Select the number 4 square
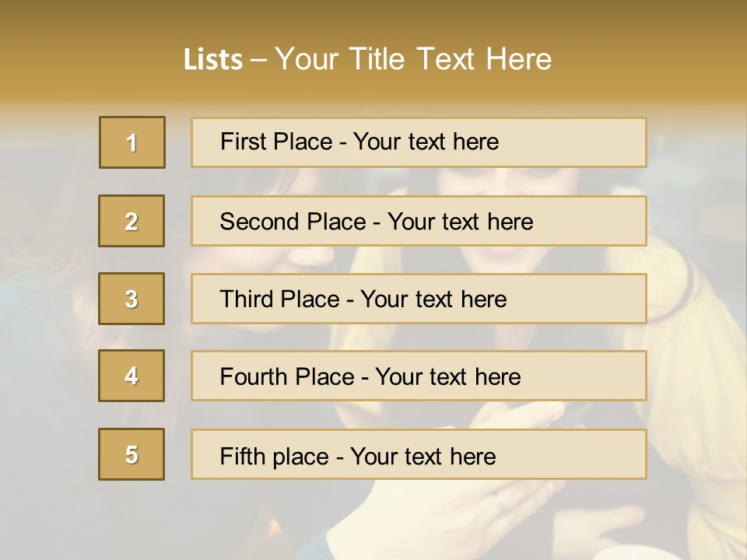 click(x=132, y=376)
